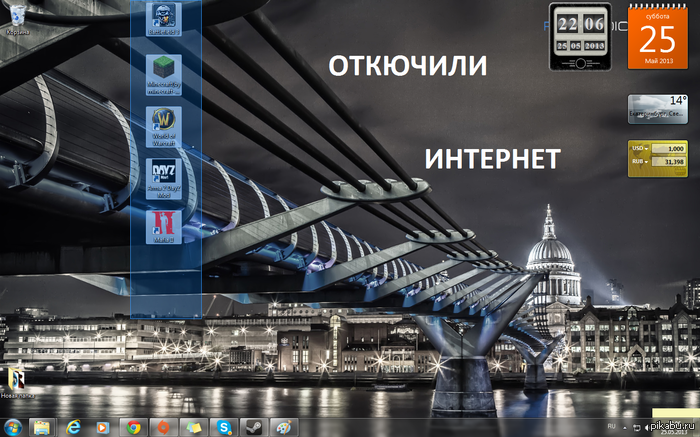700x437 pixels.
Task: Open the Mafia II desktop shortcut
Action: pyautogui.click(x=163, y=226)
